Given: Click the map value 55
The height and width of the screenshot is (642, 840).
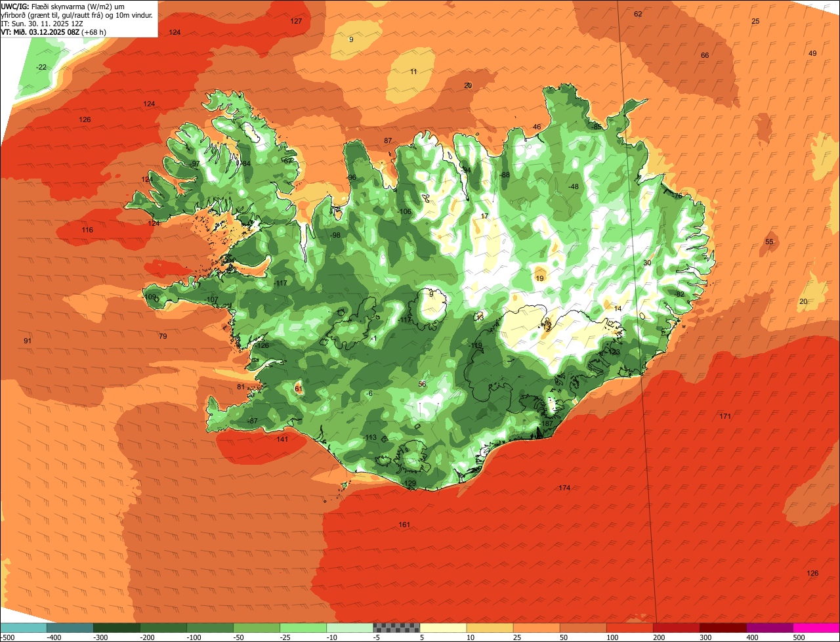Looking at the screenshot, I should (x=769, y=242).
